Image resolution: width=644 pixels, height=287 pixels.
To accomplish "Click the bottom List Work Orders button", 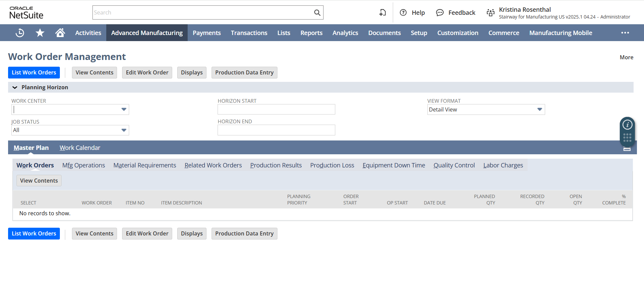I will click(x=34, y=233).
